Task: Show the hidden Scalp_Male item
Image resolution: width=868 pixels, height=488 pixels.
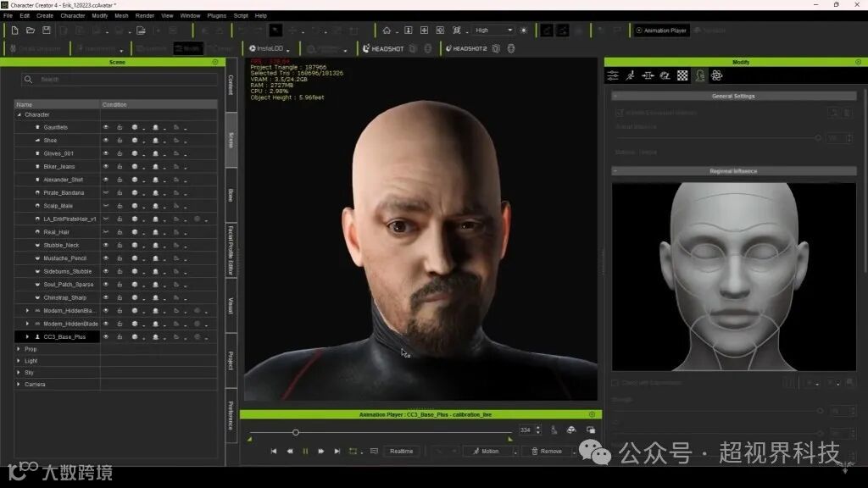Action: click(106, 206)
